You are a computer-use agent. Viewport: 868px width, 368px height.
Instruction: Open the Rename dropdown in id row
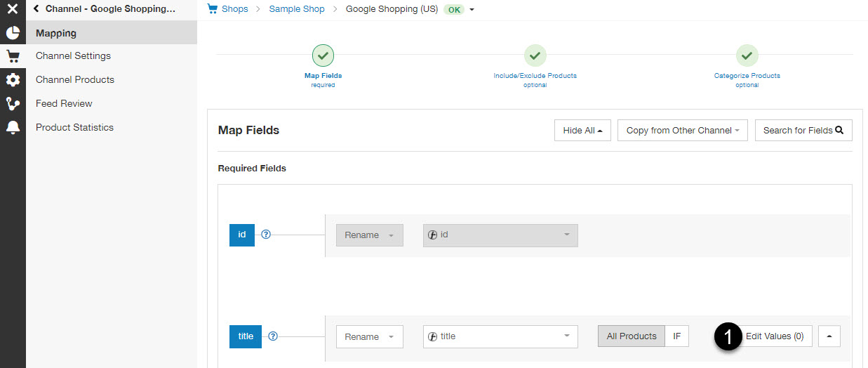[x=370, y=235]
